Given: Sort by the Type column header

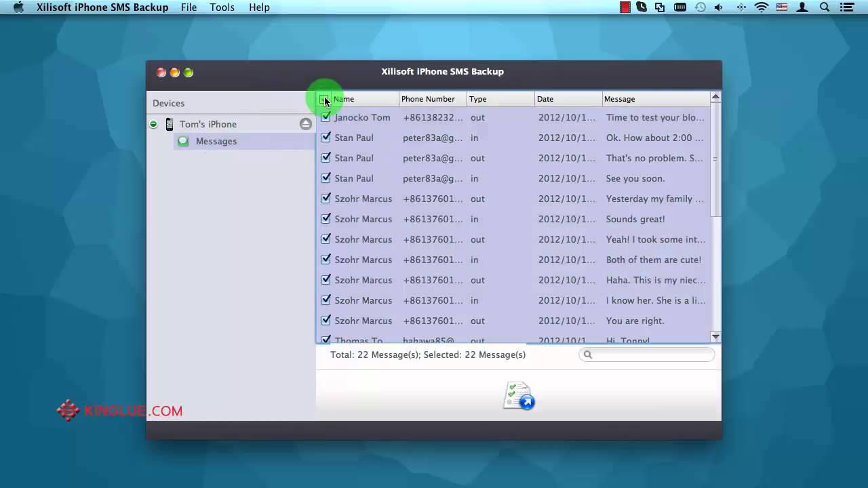Looking at the screenshot, I should [500, 99].
